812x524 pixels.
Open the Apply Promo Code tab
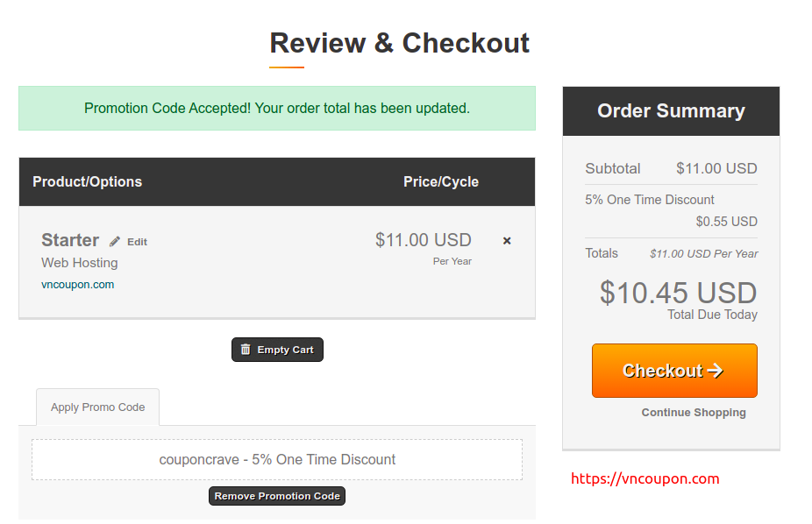pos(98,407)
